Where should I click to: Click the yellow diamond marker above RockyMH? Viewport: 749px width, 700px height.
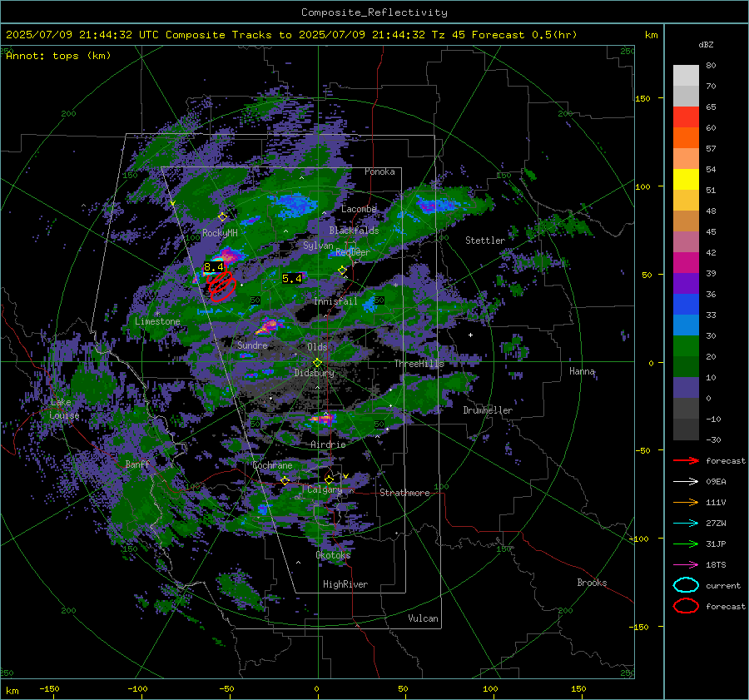[222, 217]
